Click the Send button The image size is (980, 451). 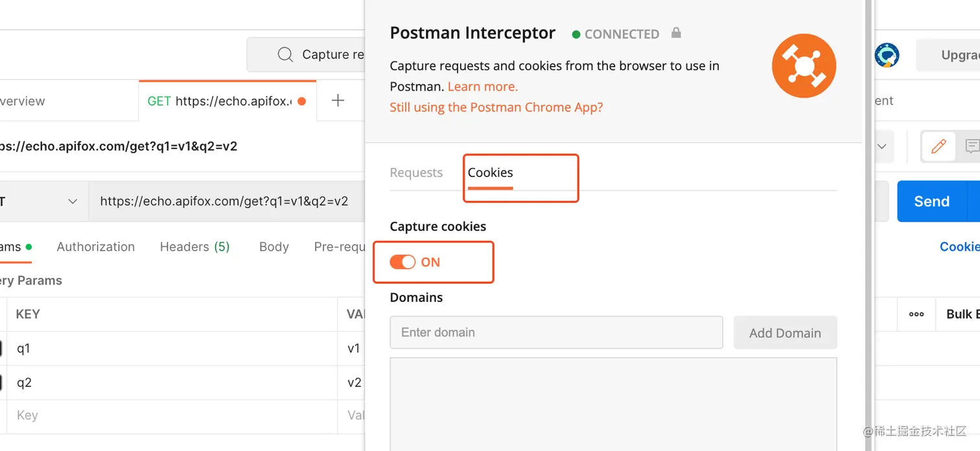[x=931, y=201]
